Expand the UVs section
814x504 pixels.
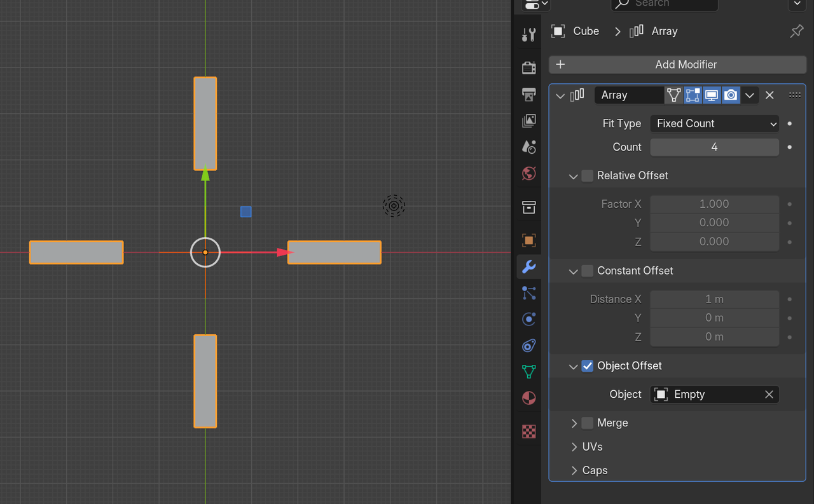coord(574,447)
